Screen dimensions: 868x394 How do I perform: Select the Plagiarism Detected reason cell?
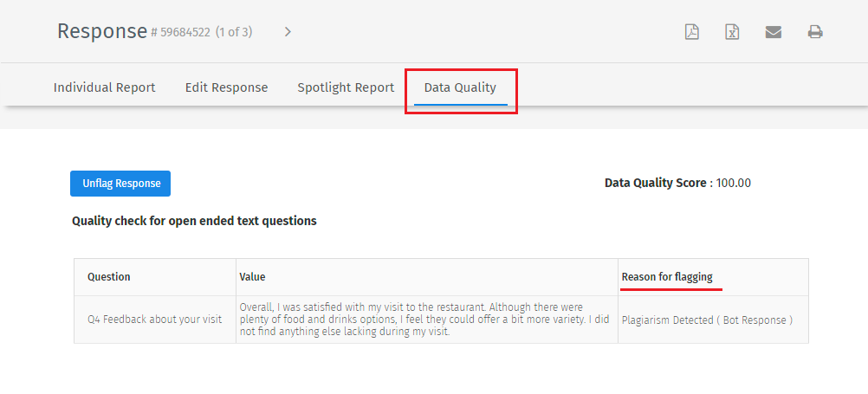tap(707, 320)
